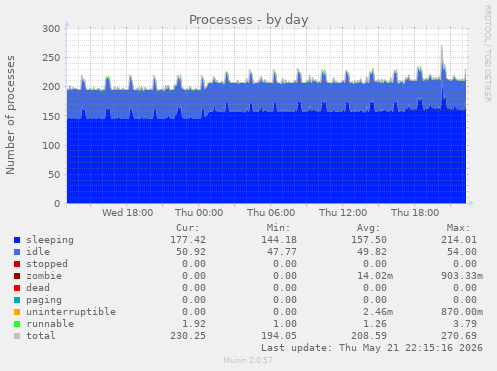Click zombie average value 14.02m
The image size is (497, 371).
click(x=375, y=276)
